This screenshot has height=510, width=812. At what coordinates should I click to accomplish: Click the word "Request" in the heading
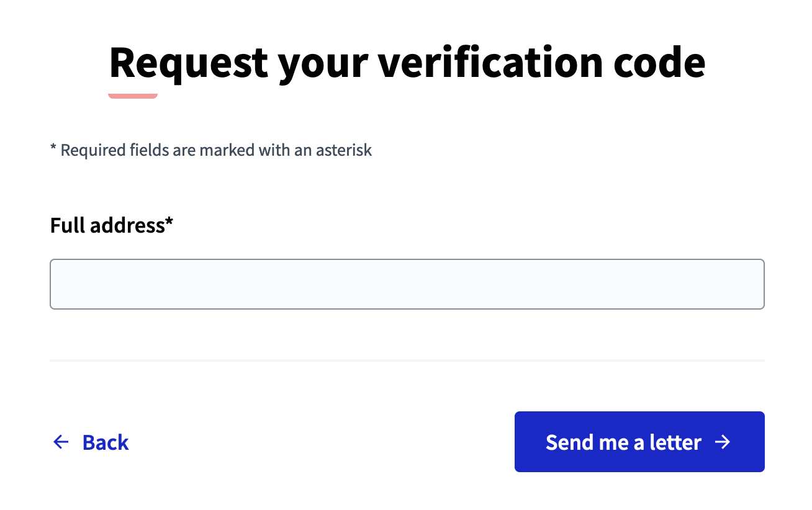(188, 62)
